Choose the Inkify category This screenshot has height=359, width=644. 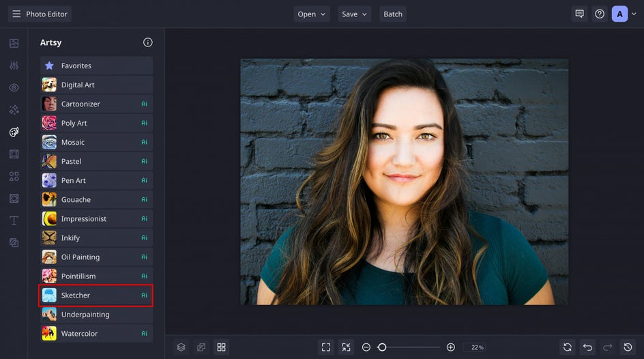point(96,238)
